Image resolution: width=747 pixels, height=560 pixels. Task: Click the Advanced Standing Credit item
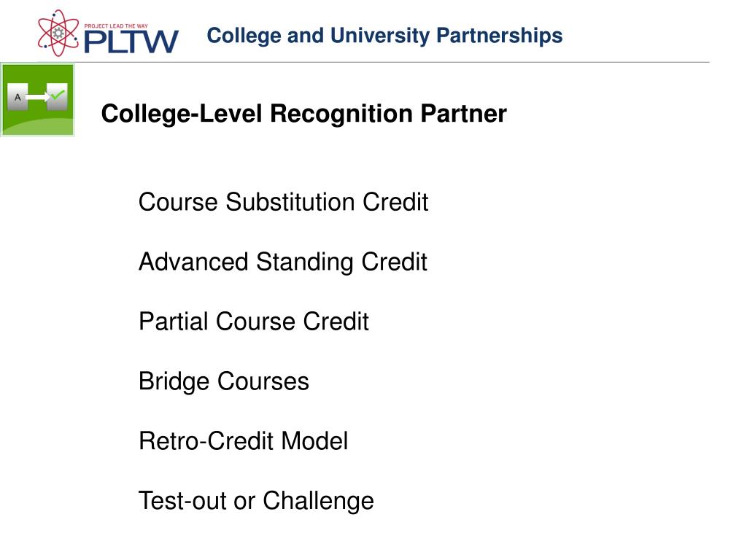[283, 262]
